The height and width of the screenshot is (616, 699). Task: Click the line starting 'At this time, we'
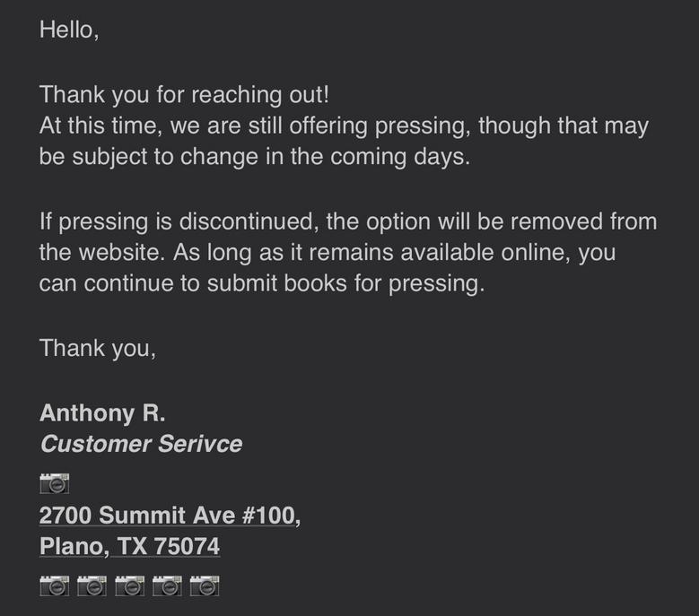344,126
